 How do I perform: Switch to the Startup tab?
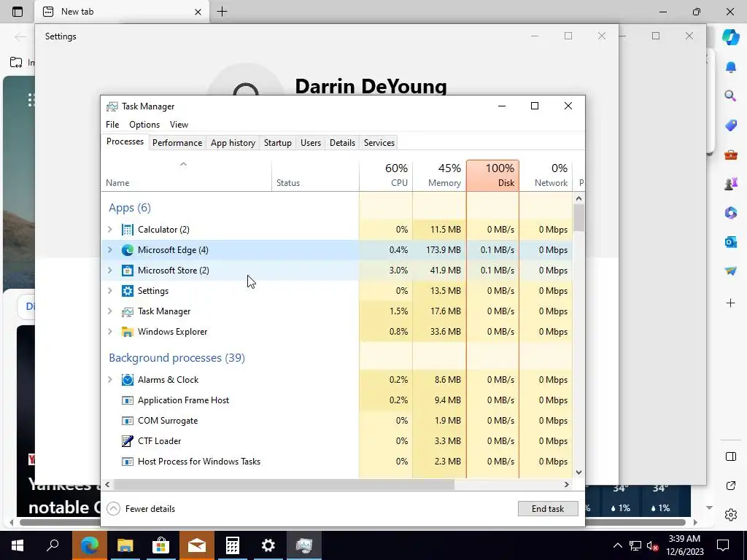click(278, 143)
